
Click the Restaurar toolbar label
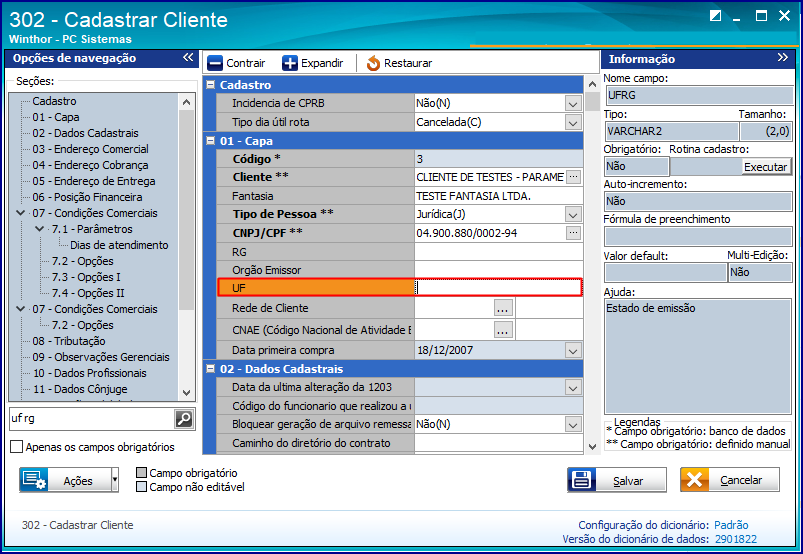(x=408, y=63)
